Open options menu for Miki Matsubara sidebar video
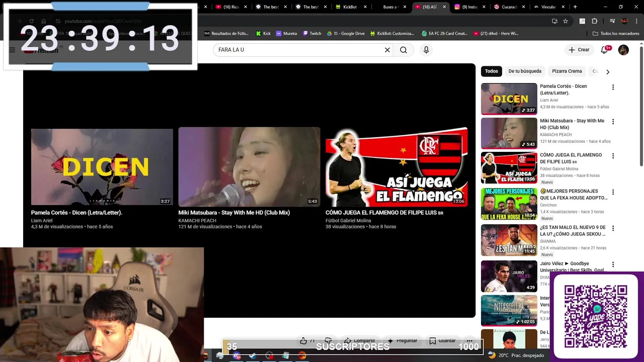The height and width of the screenshot is (362, 644). point(613,122)
